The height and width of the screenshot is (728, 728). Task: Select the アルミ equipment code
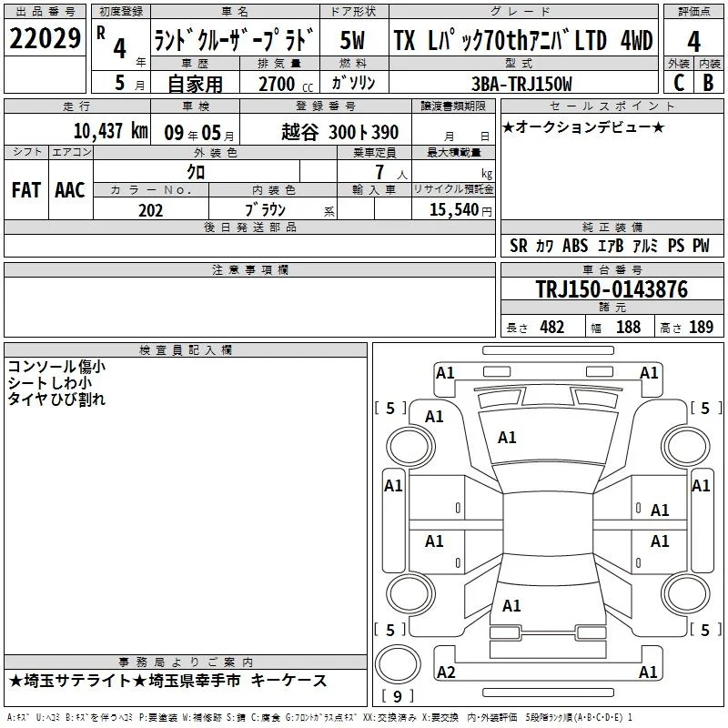(645, 246)
